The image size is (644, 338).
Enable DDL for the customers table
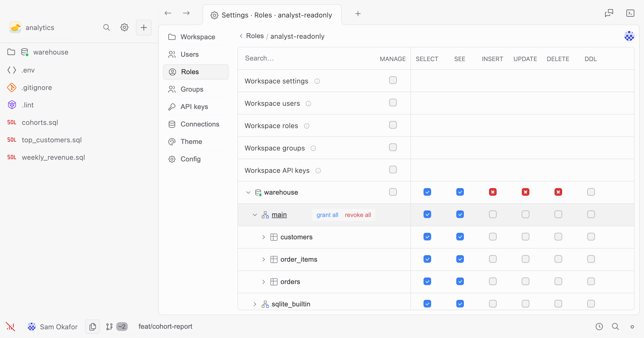tap(591, 237)
